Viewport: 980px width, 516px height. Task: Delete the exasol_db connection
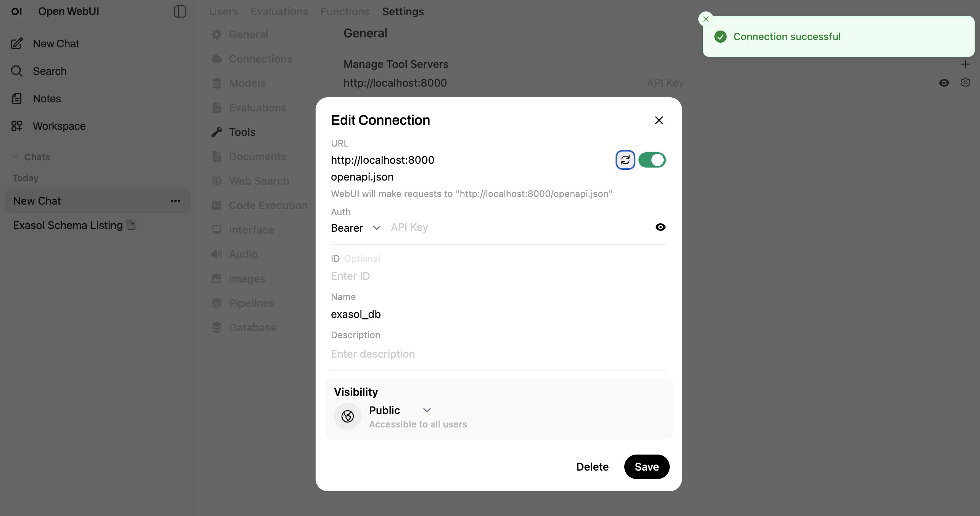click(x=592, y=467)
